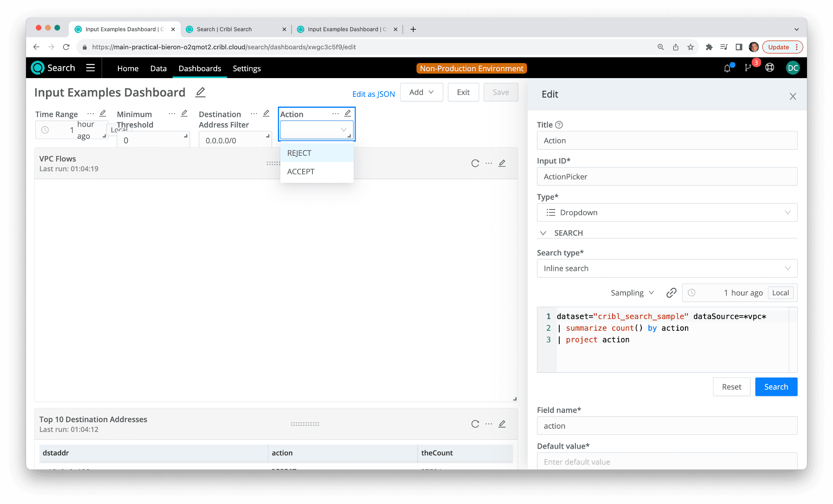
Task: Click the edit pencil for Action input
Action: (348, 113)
